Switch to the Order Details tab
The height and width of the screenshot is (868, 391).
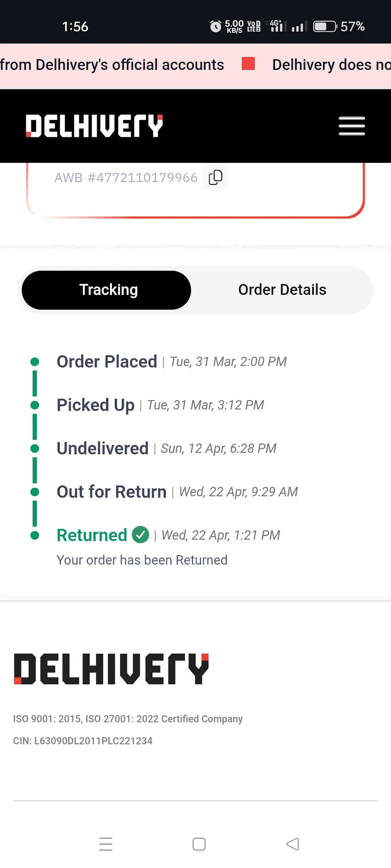click(x=282, y=290)
